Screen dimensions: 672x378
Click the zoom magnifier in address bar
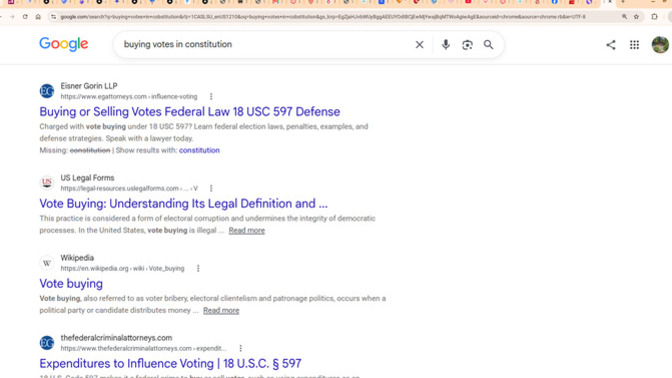tap(624, 17)
